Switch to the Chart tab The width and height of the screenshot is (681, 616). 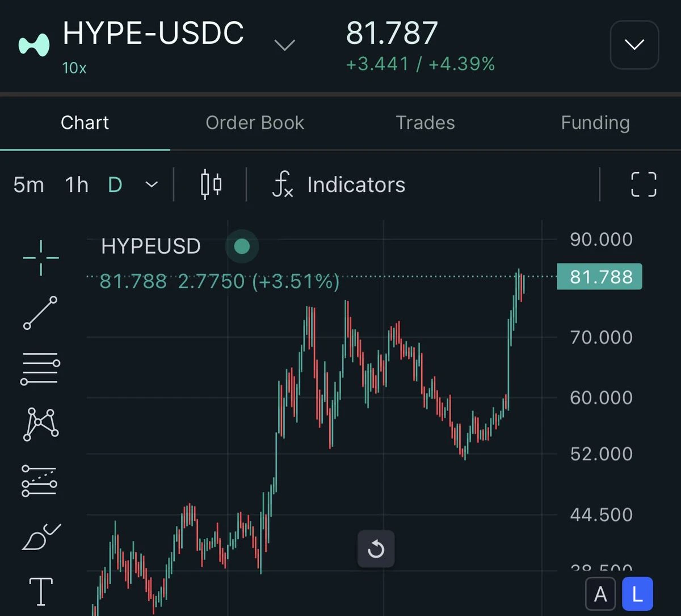tap(85, 123)
